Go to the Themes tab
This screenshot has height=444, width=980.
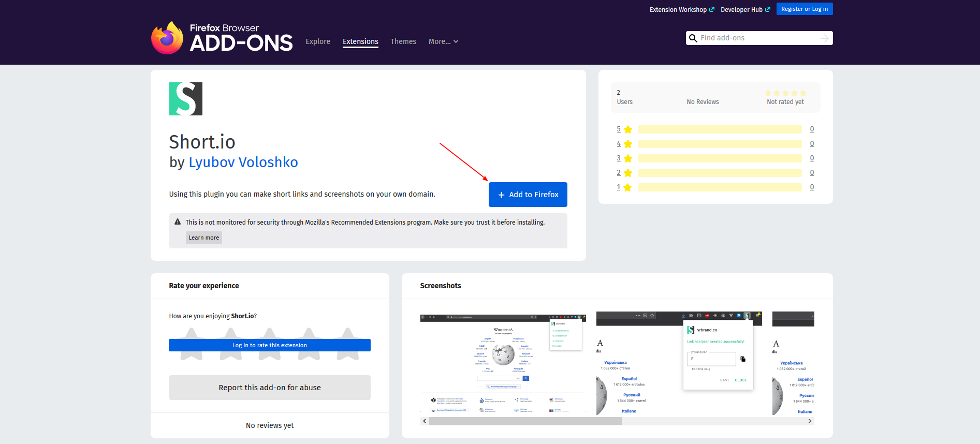(403, 41)
